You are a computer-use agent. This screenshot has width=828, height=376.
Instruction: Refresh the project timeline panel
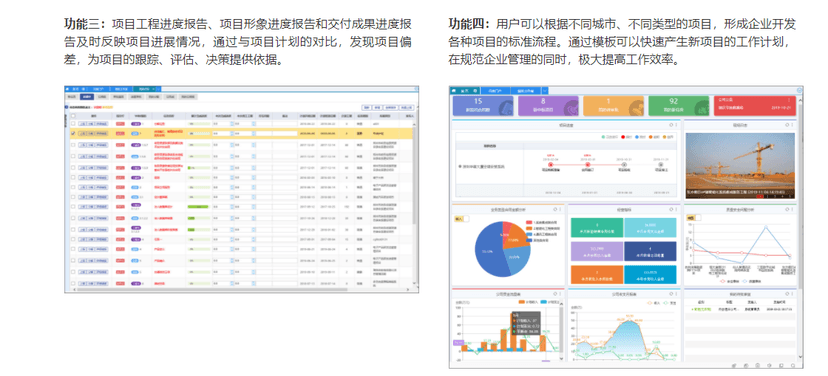671,125
